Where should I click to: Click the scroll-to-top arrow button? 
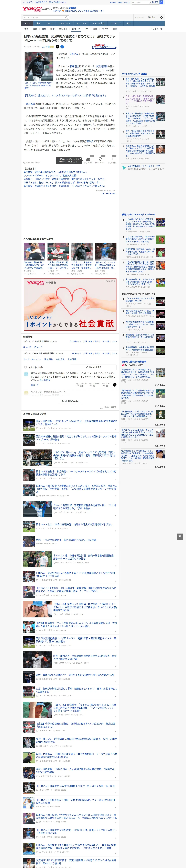coord(180,537)
